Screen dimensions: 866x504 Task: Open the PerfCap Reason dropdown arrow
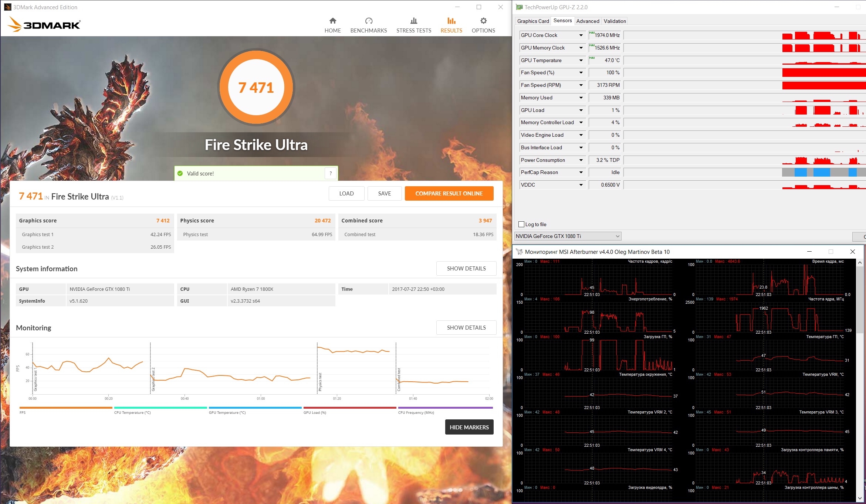click(x=581, y=173)
